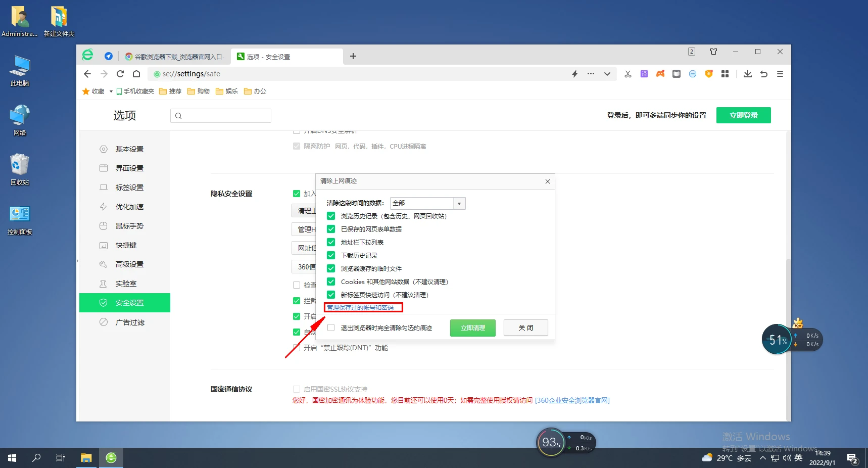868x468 pixels.
Task: Open the 购物 bookmark folder
Action: 199,91
